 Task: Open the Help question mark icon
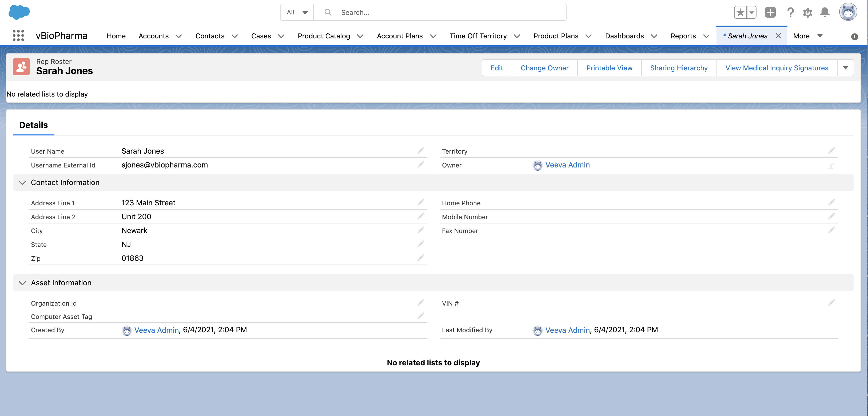[x=790, y=13]
